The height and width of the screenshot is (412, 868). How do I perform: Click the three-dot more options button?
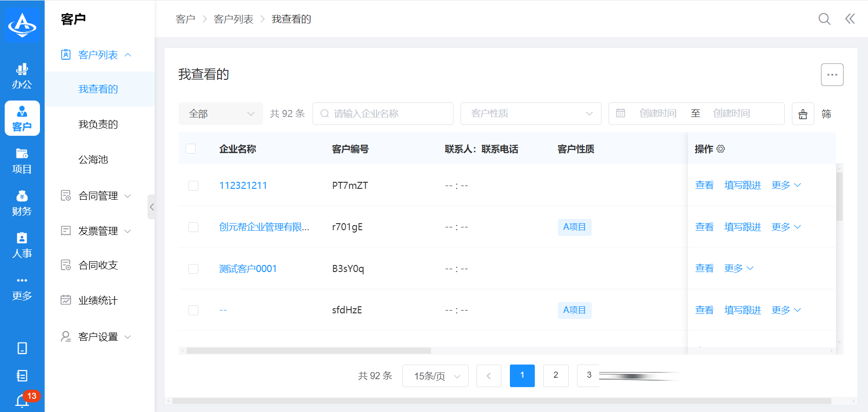coord(832,75)
